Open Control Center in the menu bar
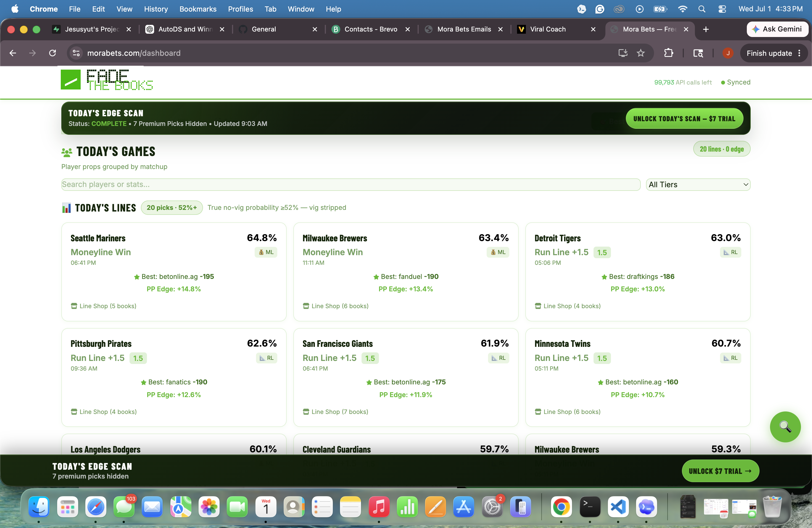Viewport: 812px width, 528px height. coord(722,9)
